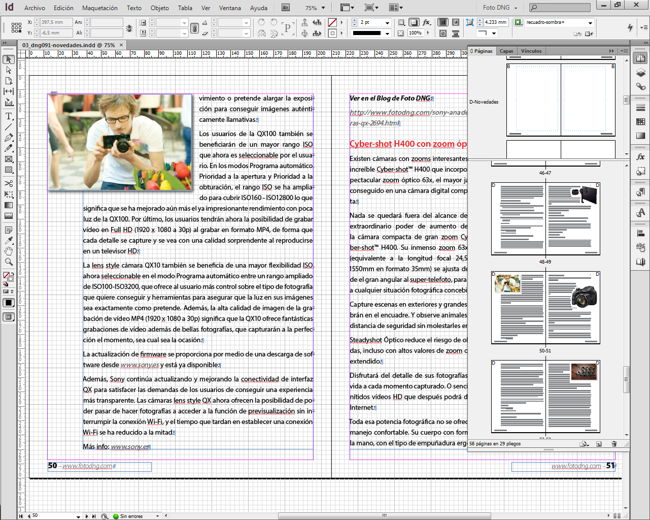Open the Ventana menu
The image size is (650, 520).
tap(230, 8)
